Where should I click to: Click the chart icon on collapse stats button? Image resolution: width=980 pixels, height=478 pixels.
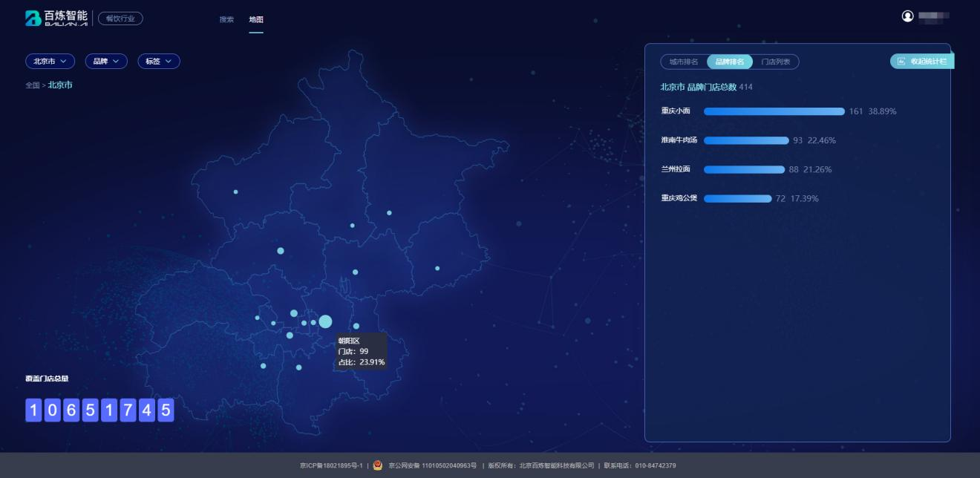click(901, 62)
